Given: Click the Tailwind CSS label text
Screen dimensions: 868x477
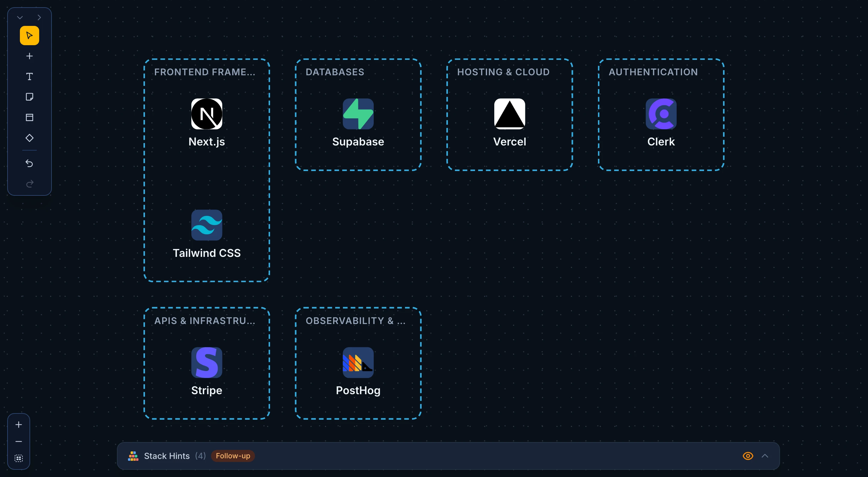Looking at the screenshot, I should pos(206,253).
